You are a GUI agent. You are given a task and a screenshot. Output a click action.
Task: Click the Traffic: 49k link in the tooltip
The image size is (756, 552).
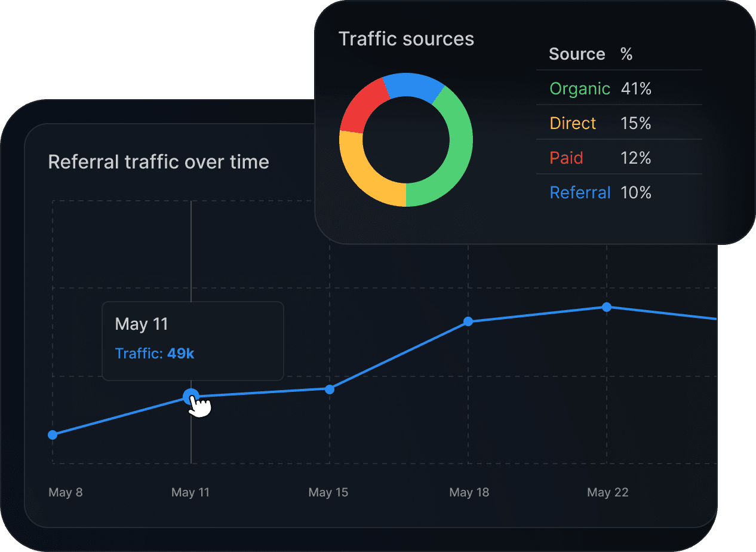[154, 353]
